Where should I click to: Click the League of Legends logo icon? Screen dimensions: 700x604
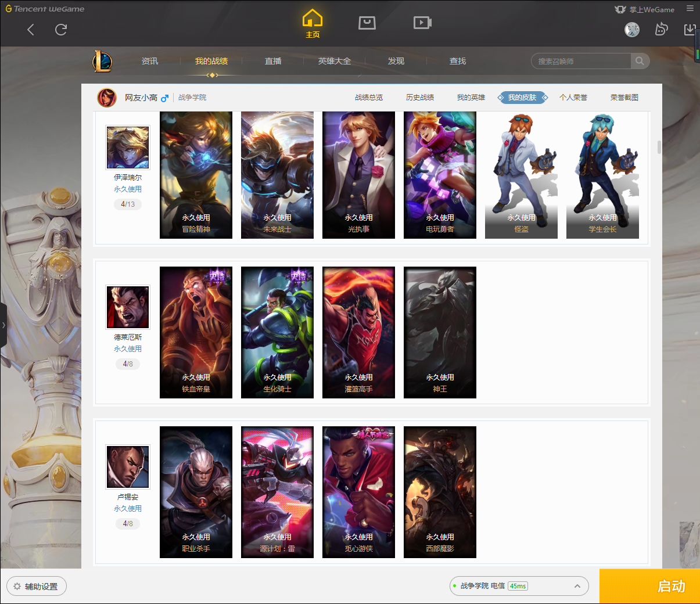(x=103, y=61)
